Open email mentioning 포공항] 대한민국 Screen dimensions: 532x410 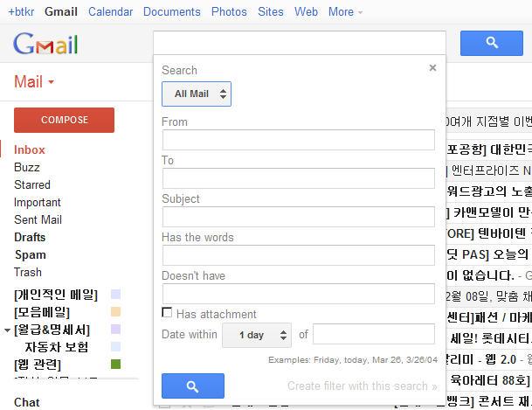pos(489,149)
